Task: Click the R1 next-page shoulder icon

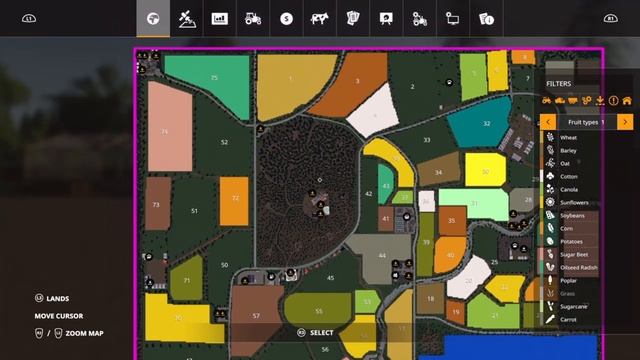Action: pyautogui.click(x=611, y=19)
